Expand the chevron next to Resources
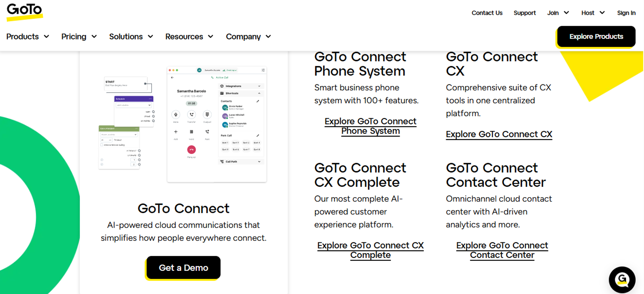644x294 pixels. [211, 36]
